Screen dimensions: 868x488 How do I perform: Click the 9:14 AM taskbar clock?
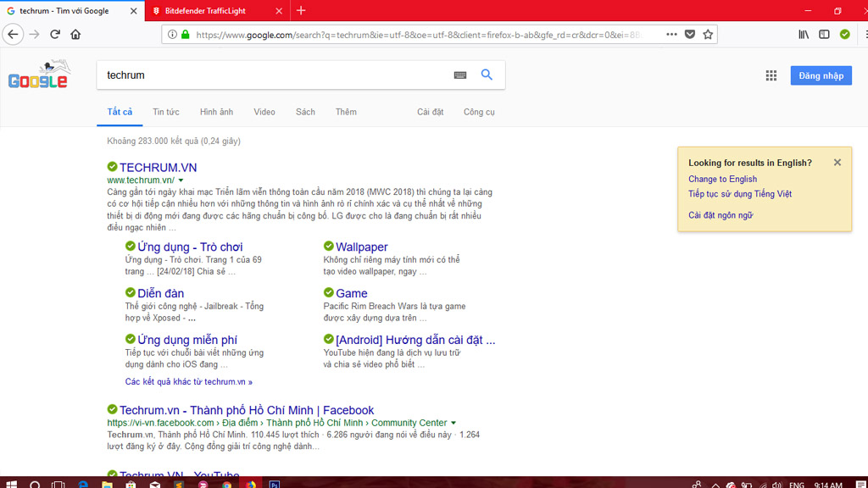click(828, 485)
